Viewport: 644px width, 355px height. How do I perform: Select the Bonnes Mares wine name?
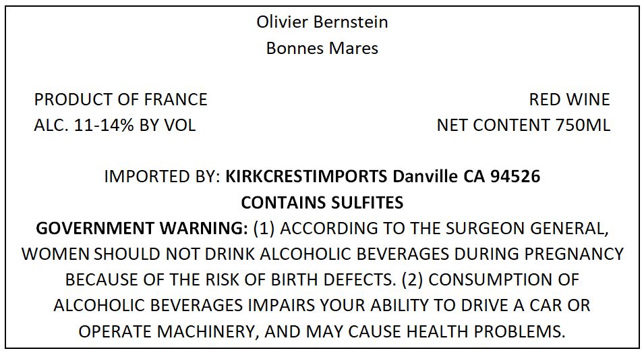tap(322, 48)
